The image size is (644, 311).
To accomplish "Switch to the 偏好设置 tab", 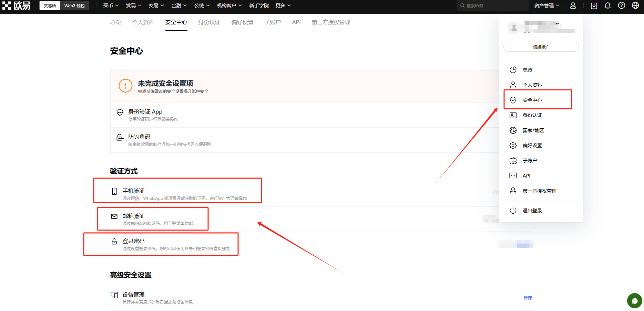I will pyautogui.click(x=243, y=22).
